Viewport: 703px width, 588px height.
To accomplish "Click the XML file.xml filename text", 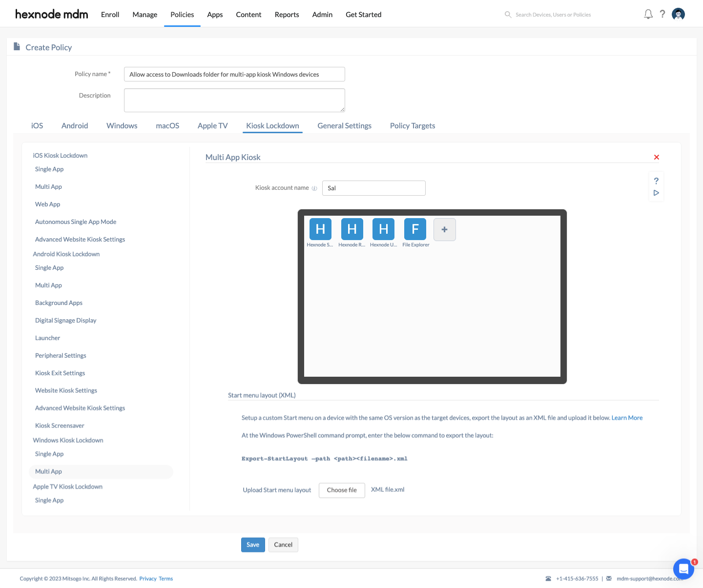I will click(x=388, y=489).
